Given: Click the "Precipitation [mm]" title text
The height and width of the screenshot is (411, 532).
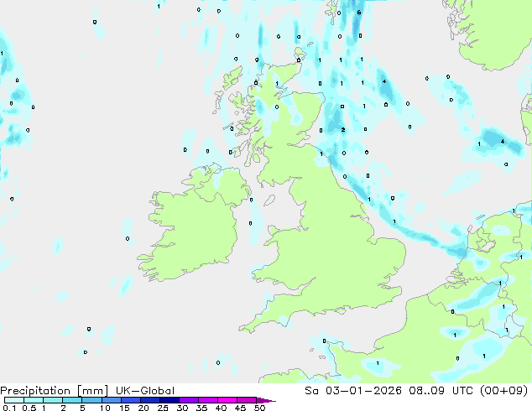Looking at the screenshot, I should pyautogui.click(x=55, y=391).
